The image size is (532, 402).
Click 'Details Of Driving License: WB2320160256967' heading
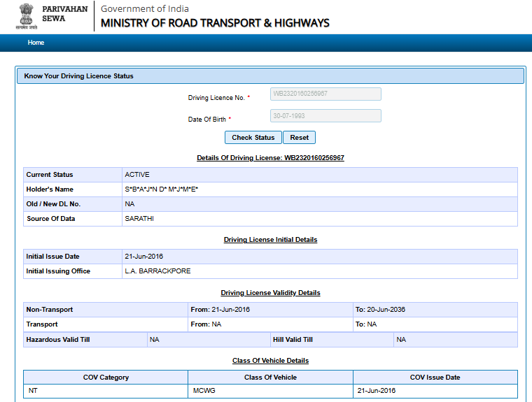click(x=270, y=158)
